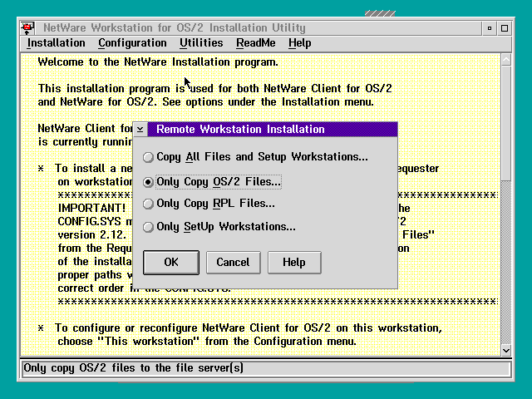This screenshot has height=399, width=532.
Task: Click the scroll up arrow of text pane
Action: click(x=506, y=60)
